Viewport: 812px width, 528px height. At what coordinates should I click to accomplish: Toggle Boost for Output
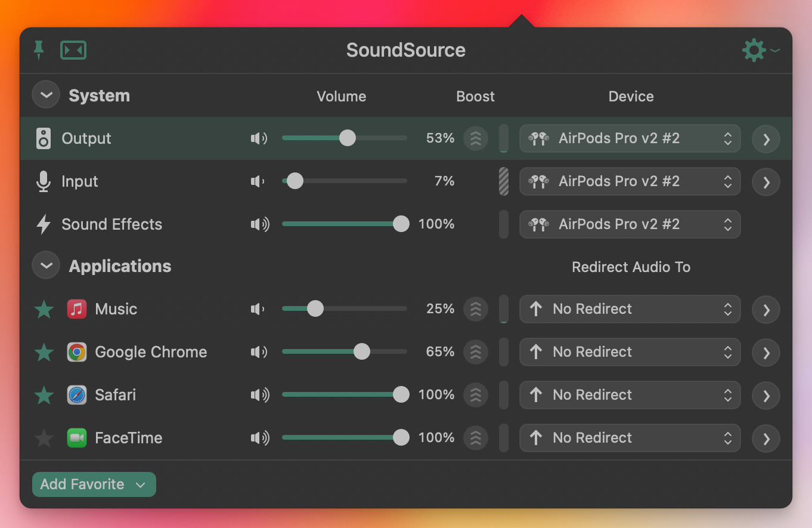[x=476, y=138]
